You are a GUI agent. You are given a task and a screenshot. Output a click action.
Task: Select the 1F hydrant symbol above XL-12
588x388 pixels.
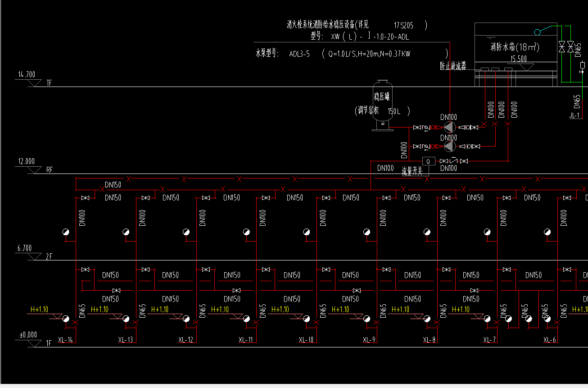186,319
